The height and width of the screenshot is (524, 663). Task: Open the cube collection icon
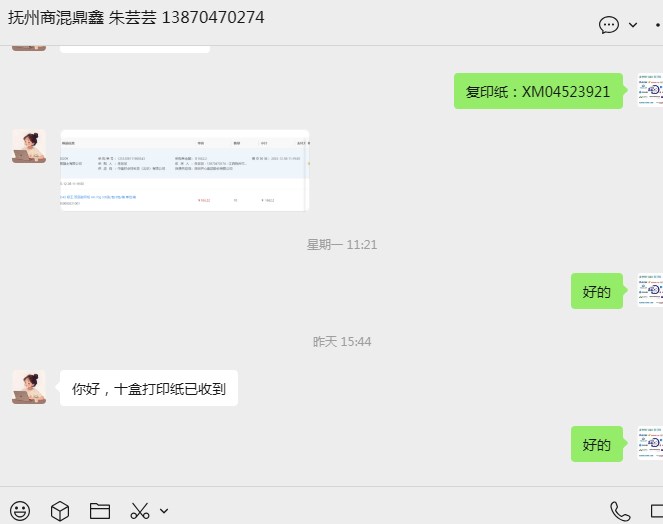pyautogui.click(x=60, y=511)
